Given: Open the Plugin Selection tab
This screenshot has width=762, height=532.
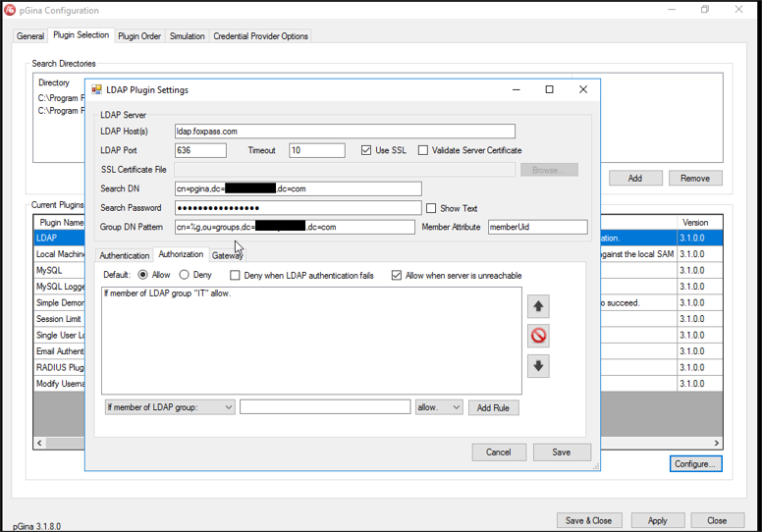Looking at the screenshot, I should pos(82,35).
